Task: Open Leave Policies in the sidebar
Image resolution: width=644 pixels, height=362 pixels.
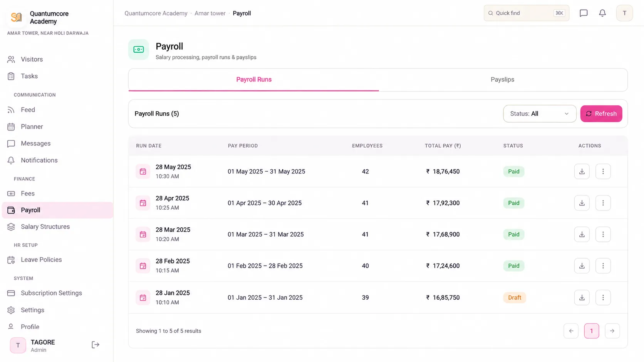Action: (x=57, y=260)
